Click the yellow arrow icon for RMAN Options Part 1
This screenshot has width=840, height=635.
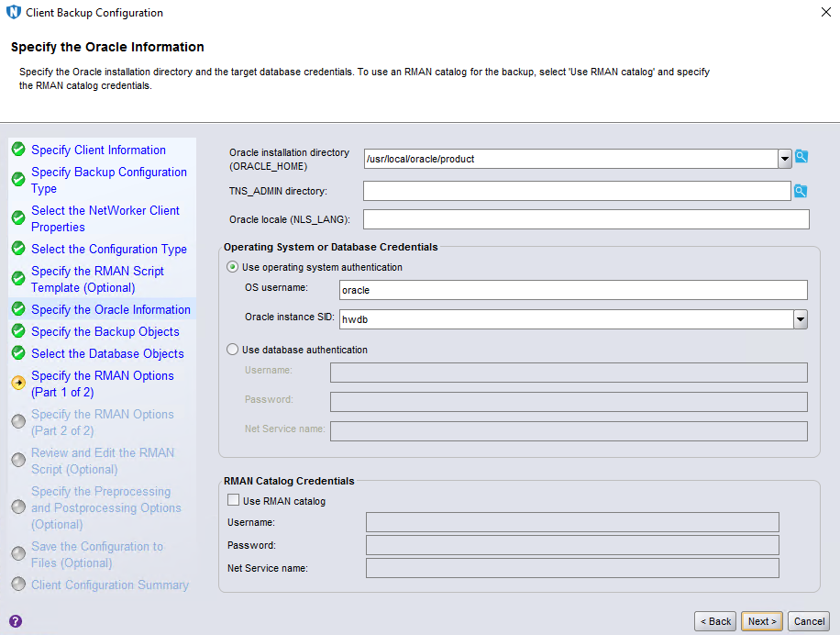point(17,384)
